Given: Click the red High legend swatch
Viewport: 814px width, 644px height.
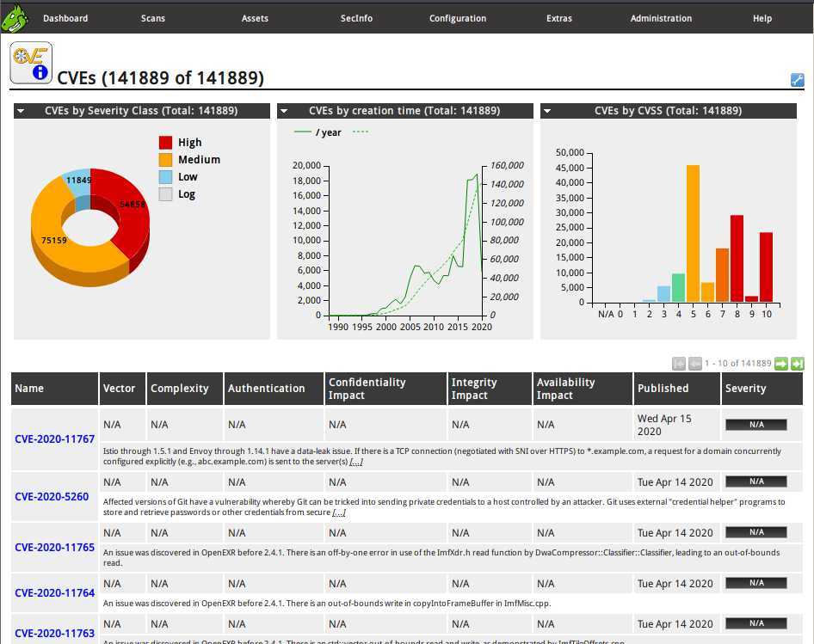Looking at the screenshot, I should coord(165,142).
